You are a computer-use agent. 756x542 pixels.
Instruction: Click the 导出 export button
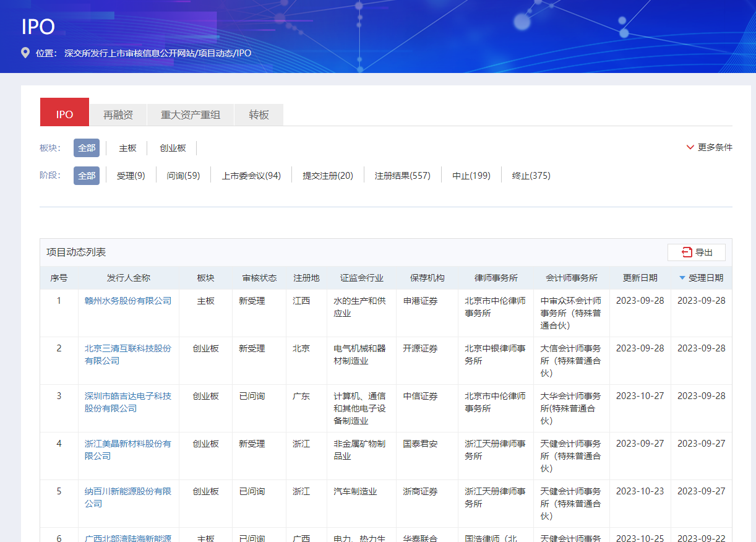[x=697, y=252]
